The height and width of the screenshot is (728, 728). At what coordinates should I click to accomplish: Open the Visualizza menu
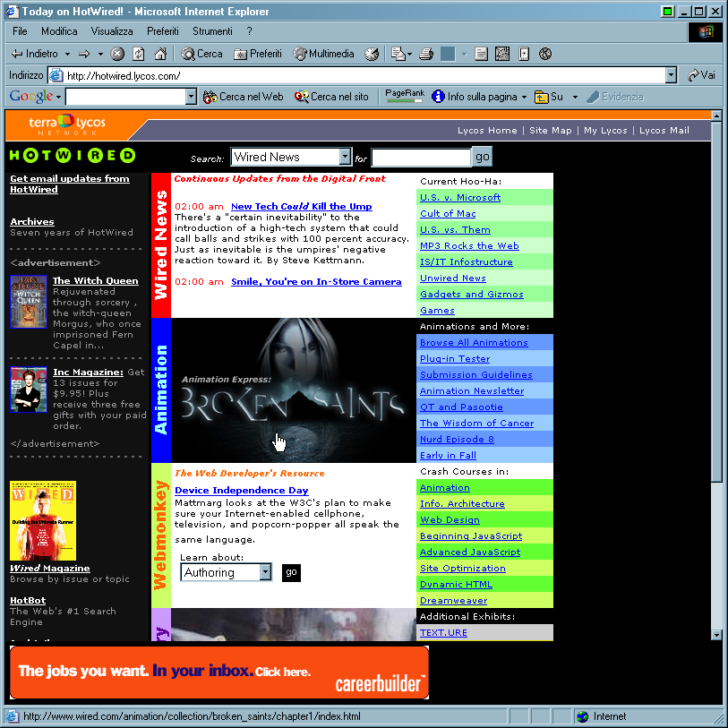(x=111, y=31)
